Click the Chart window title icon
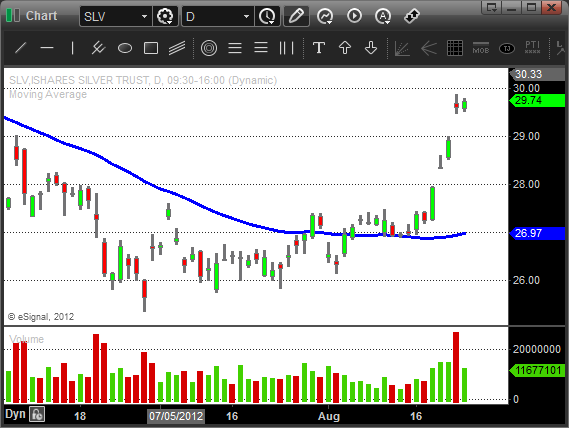The height and width of the screenshot is (428, 569). tap(13, 16)
